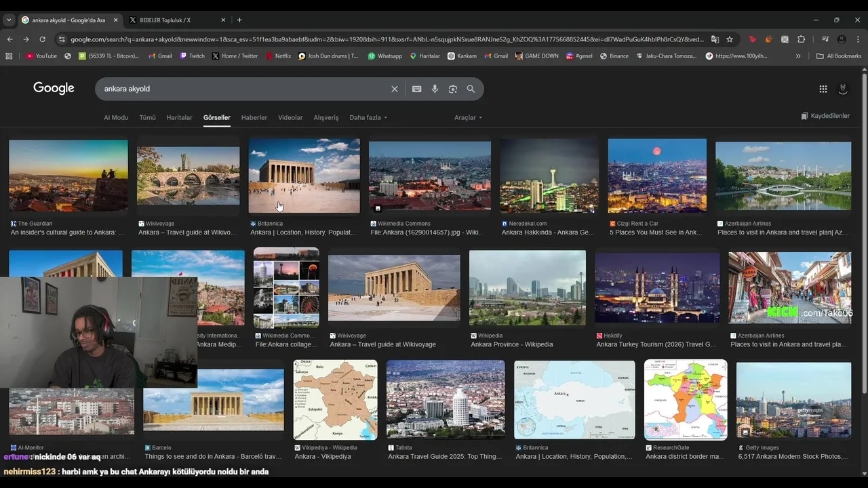Open the translate page icon

(715, 39)
